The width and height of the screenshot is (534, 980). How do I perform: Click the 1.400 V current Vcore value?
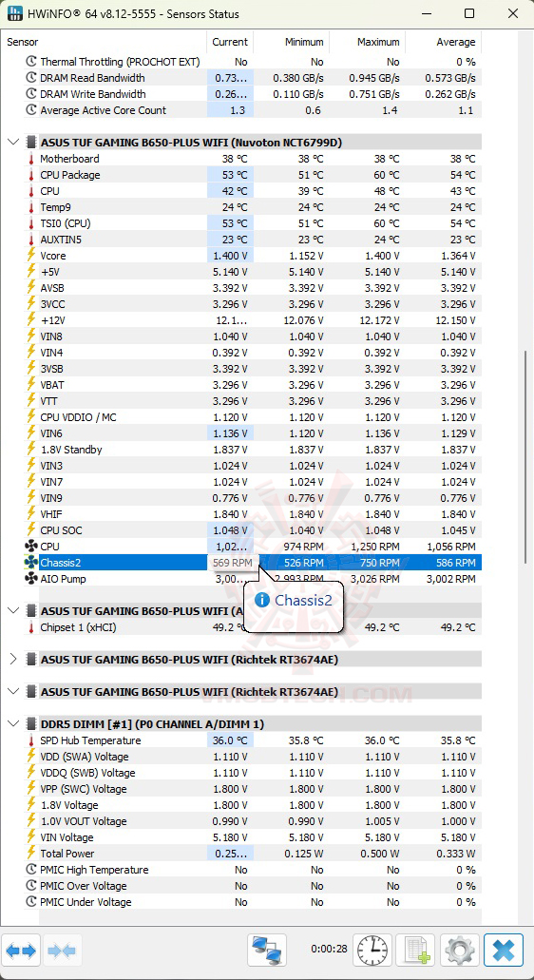click(x=231, y=256)
